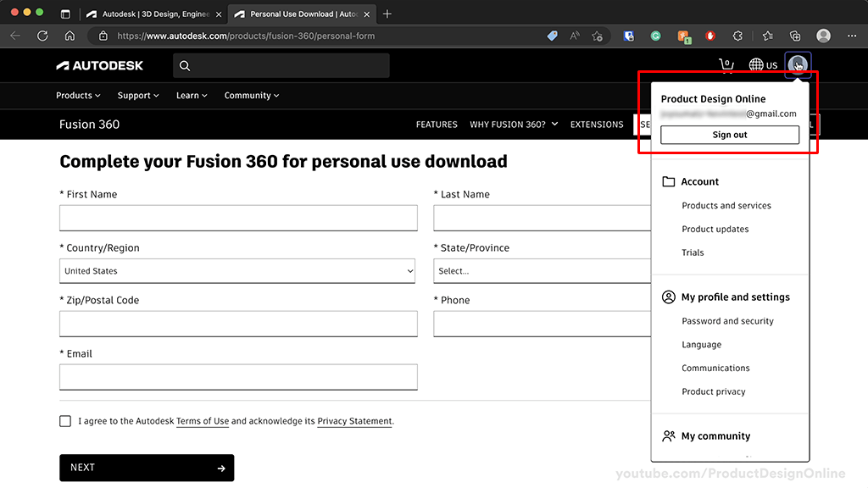Click the First Name input field
The height and width of the screenshot is (488, 868).
238,218
